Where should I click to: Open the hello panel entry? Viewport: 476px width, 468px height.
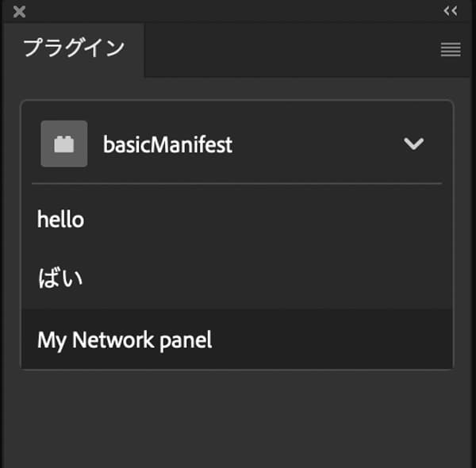60,220
